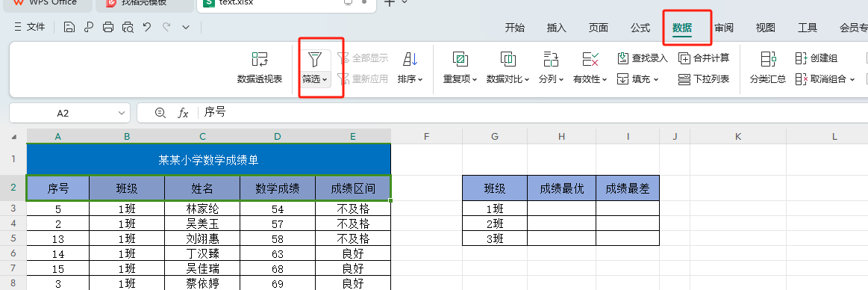Click 查找录入 lookup entry button
Screen dimensions: 868x290
[643, 58]
